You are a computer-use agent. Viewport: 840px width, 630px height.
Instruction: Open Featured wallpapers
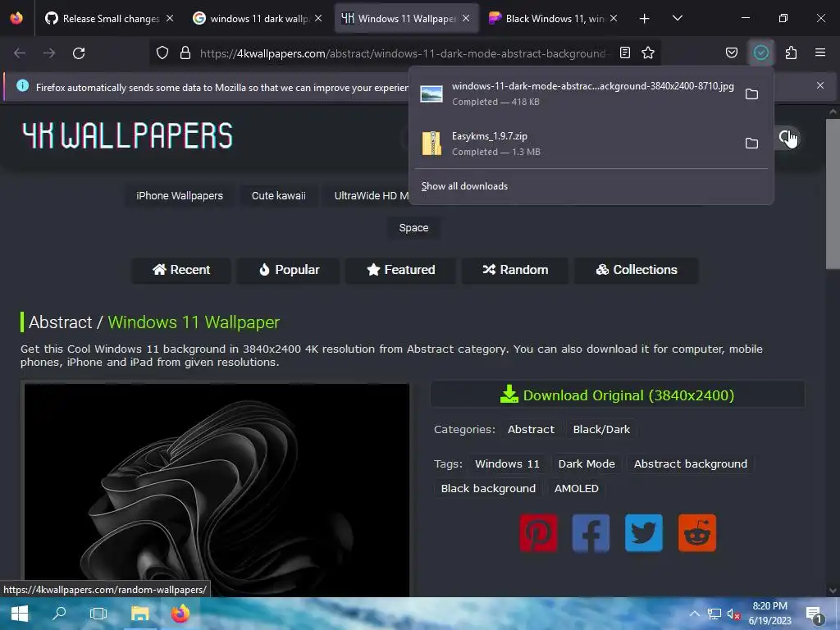pos(400,269)
